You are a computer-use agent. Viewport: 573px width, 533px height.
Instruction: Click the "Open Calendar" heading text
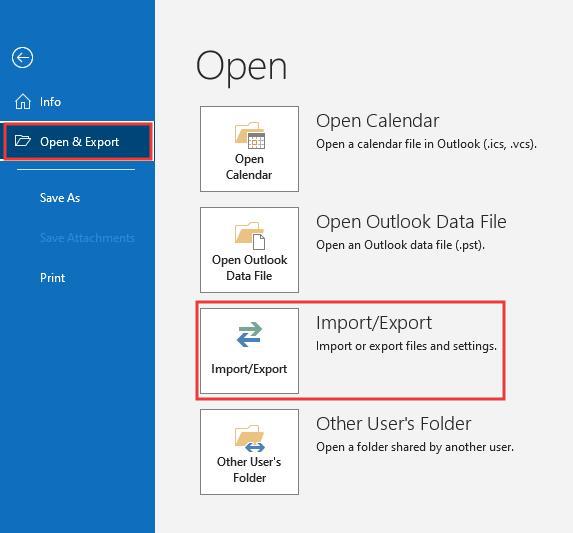377,121
